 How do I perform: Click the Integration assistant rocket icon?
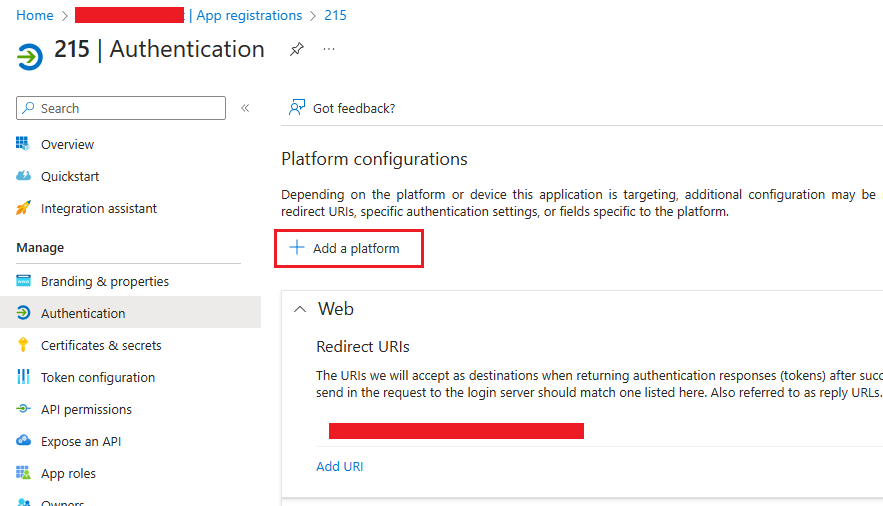tap(24, 208)
